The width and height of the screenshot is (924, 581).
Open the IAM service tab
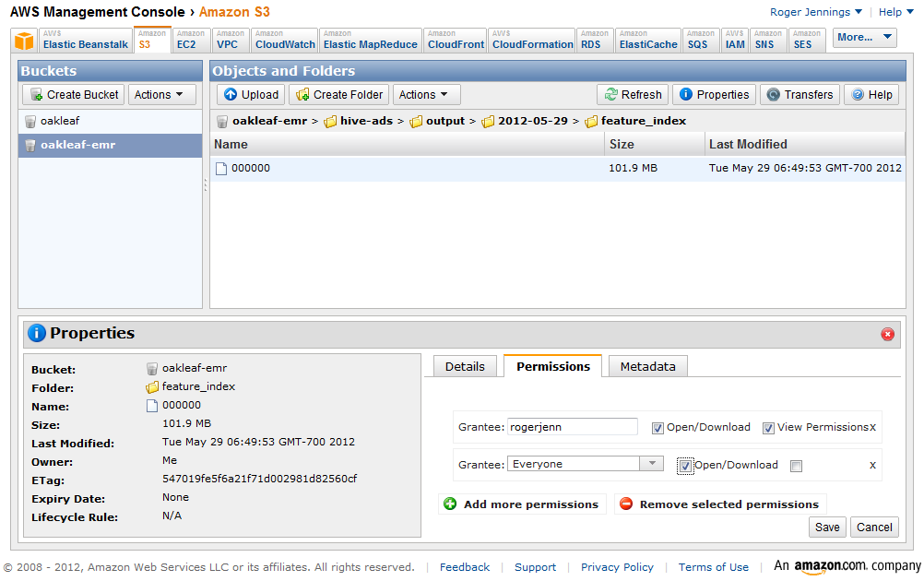click(735, 40)
